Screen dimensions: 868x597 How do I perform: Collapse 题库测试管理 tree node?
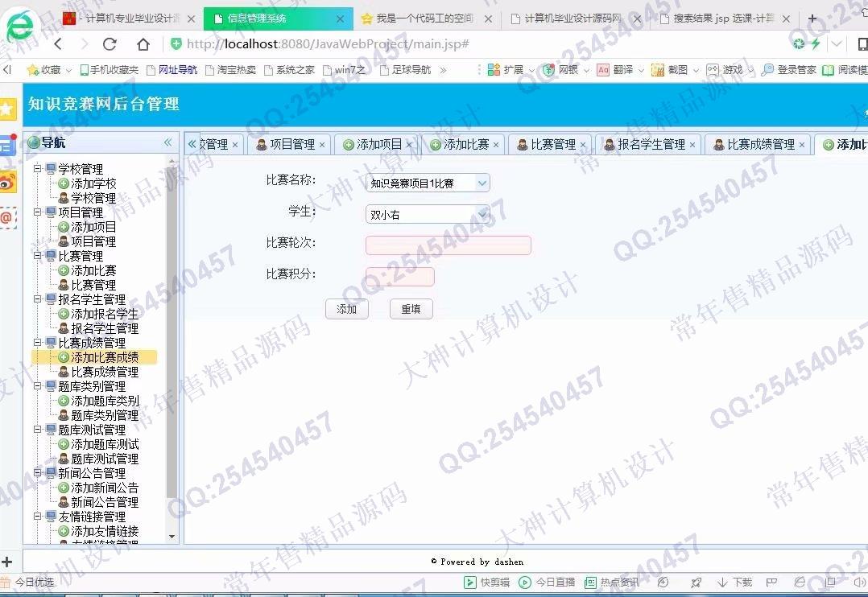[x=38, y=430]
